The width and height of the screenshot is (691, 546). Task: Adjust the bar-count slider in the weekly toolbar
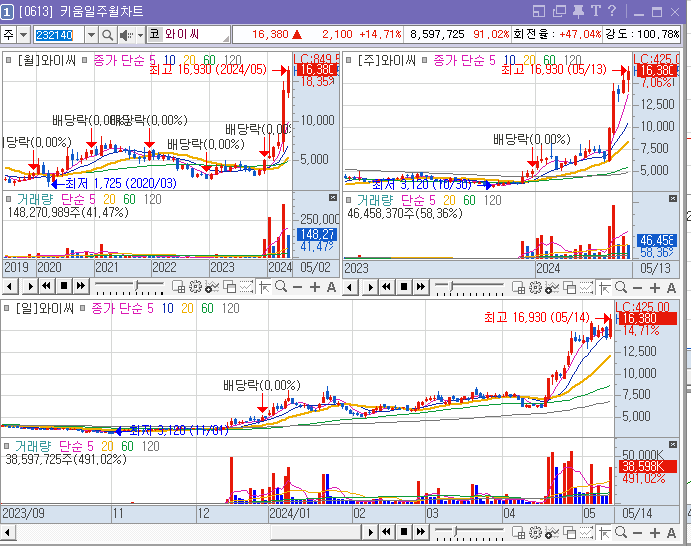point(469,288)
